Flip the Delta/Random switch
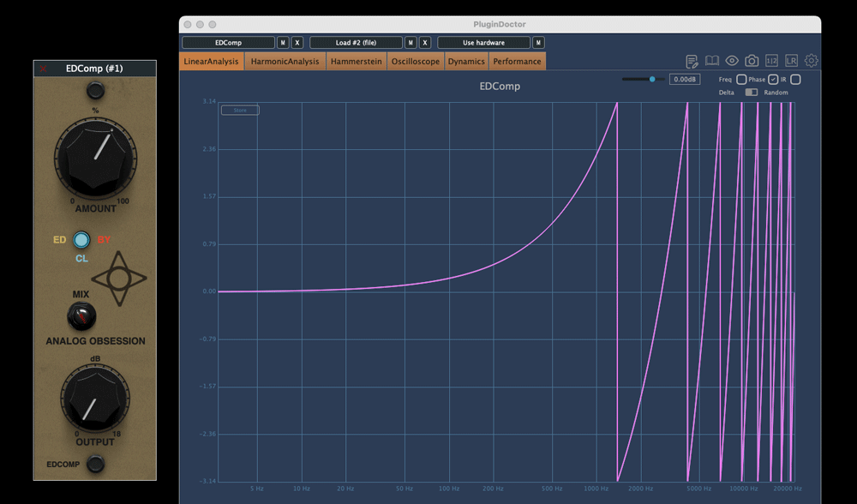This screenshot has width=857, height=504. 752,93
